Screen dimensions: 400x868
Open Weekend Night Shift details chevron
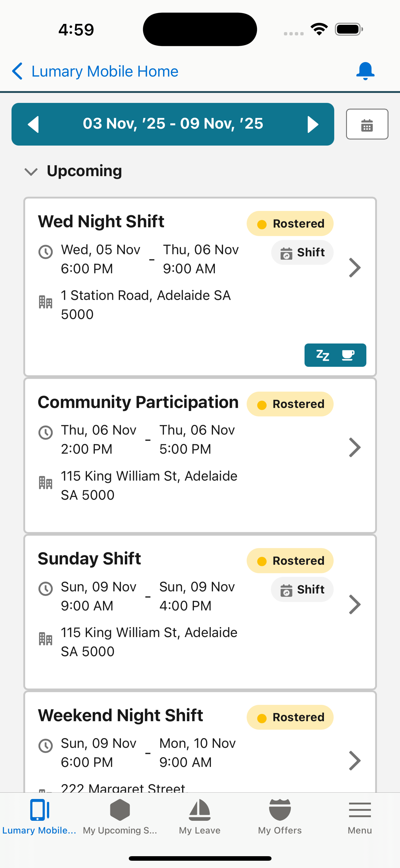click(355, 761)
